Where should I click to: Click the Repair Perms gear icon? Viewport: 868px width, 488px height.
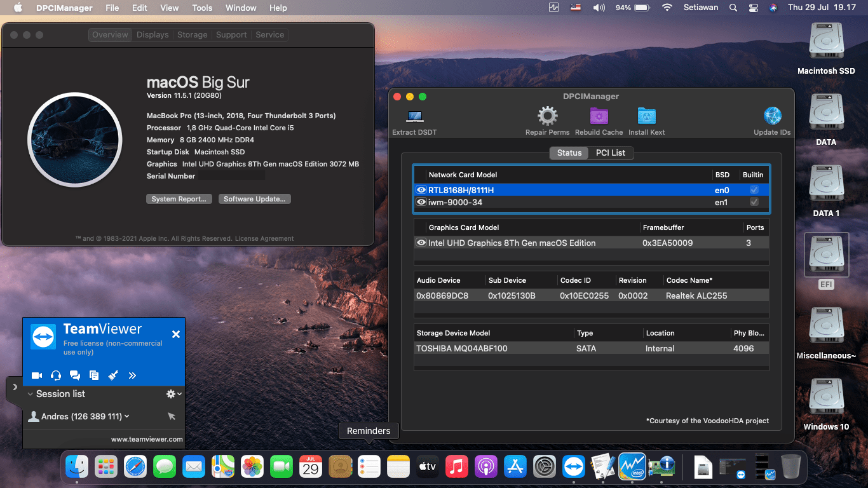pos(547,116)
